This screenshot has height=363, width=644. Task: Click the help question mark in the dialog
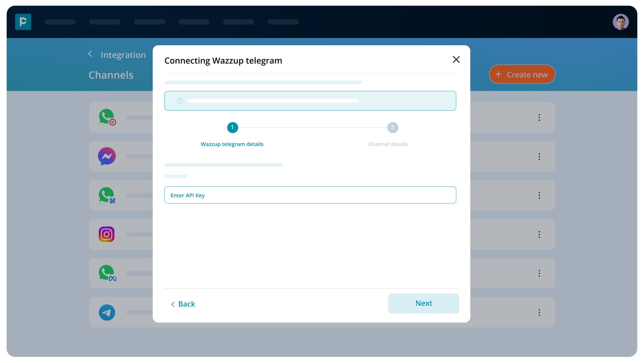(180, 101)
